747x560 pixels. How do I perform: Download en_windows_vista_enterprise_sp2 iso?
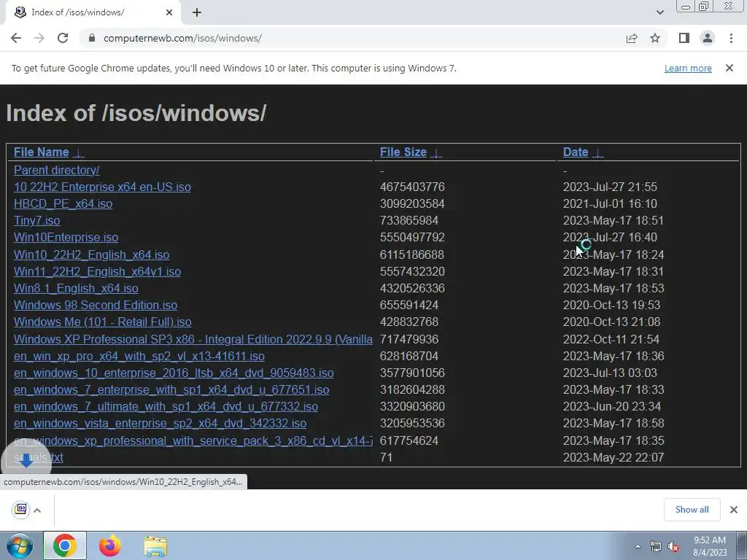(160, 423)
